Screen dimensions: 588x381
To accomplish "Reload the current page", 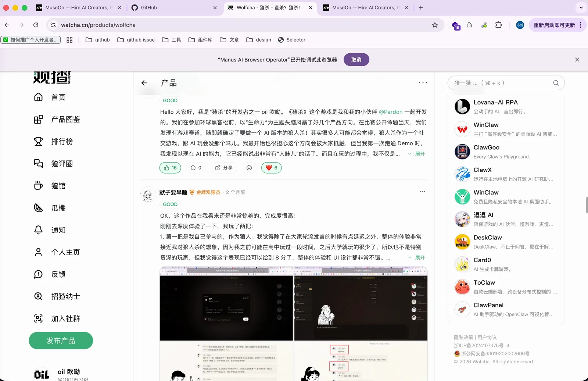I will [36, 25].
